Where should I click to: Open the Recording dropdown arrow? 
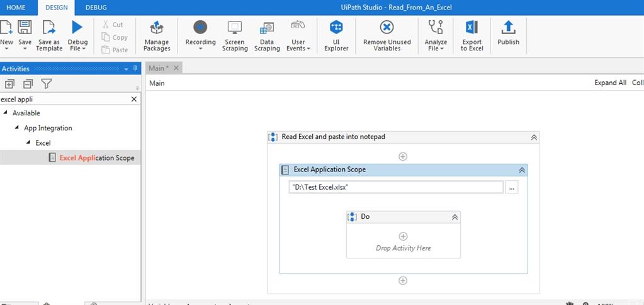coord(200,49)
